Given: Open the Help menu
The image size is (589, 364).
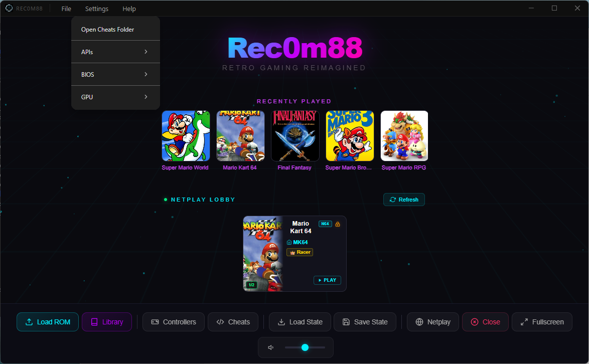Looking at the screenshot, I should click(x=129, y=9).
